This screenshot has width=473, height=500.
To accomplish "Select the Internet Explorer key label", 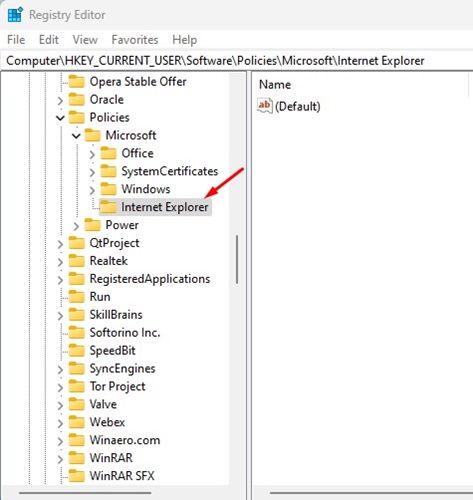I will (165, 207).
